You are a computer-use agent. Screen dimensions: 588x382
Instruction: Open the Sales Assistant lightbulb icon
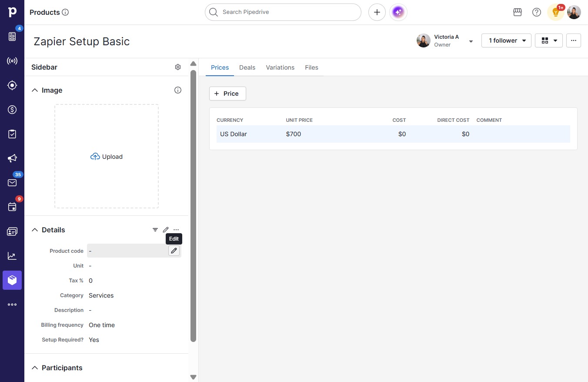click(556, 12)
